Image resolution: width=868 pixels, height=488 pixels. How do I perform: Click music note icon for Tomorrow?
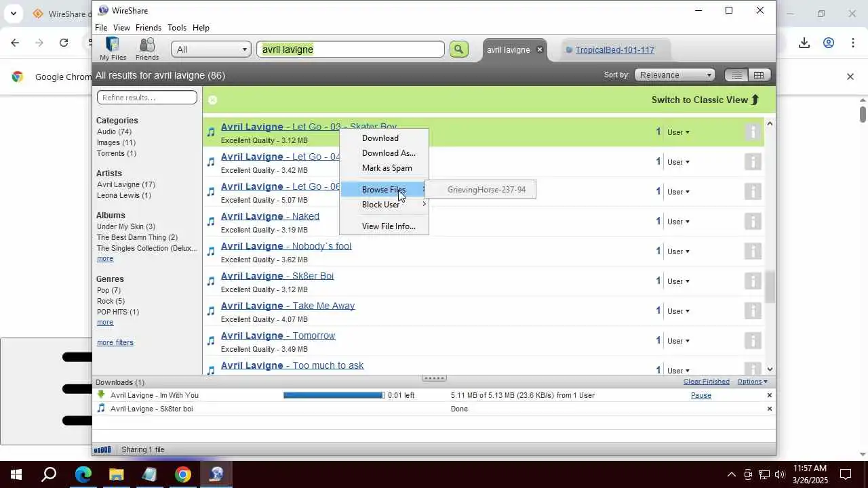211,341
